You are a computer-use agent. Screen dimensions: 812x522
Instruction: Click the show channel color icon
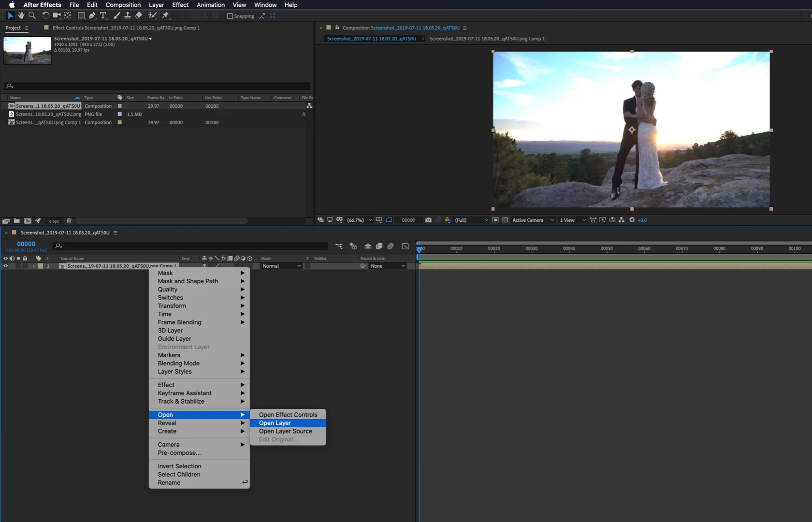448,220
